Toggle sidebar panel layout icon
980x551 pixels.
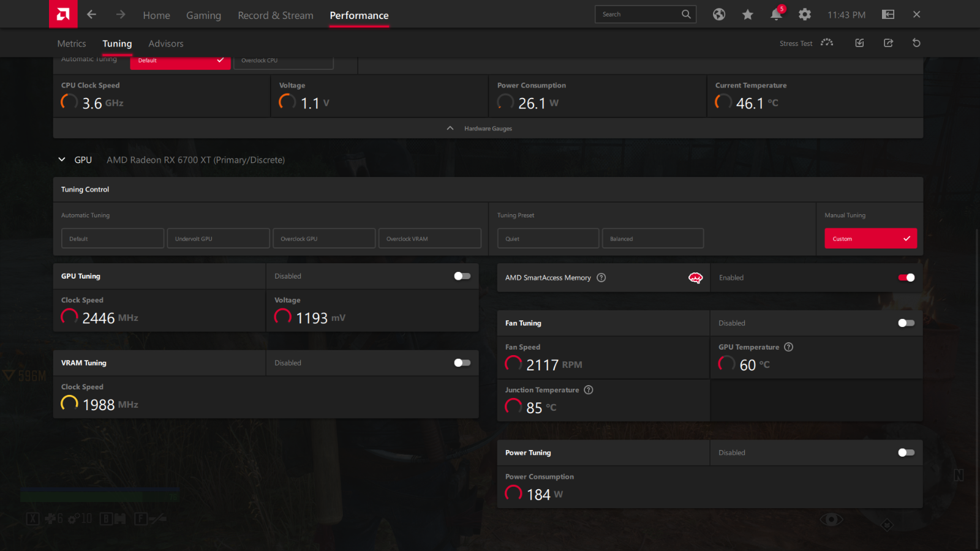click(x=888, y=14)
